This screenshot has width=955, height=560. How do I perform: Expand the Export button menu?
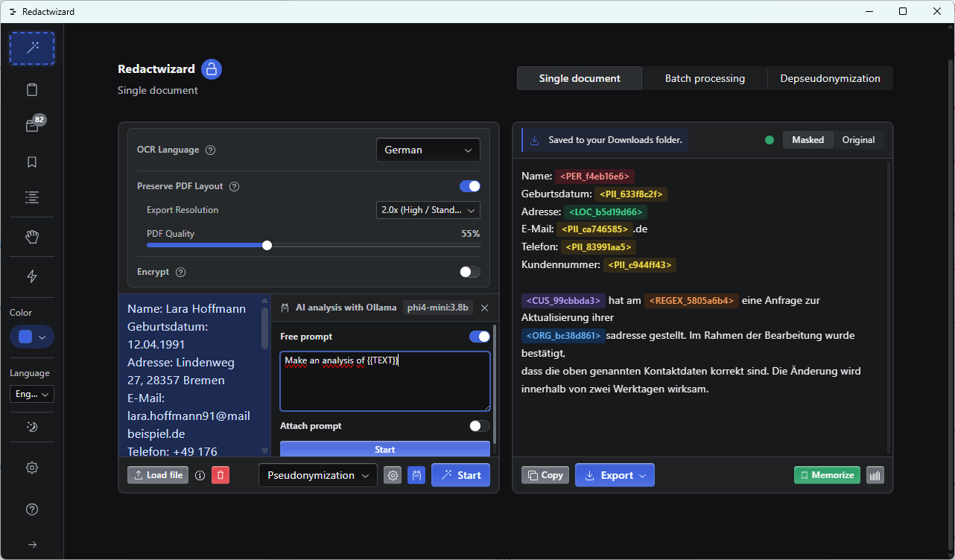615,475
